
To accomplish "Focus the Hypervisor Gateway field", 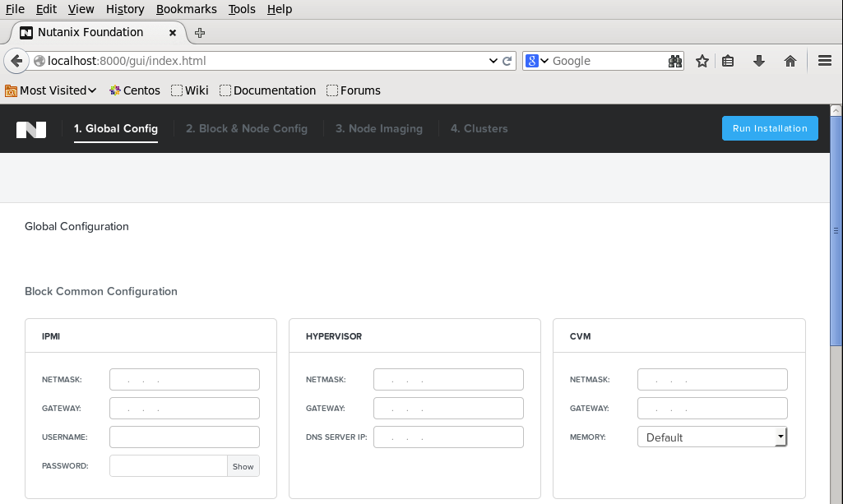I will [448, 409].
